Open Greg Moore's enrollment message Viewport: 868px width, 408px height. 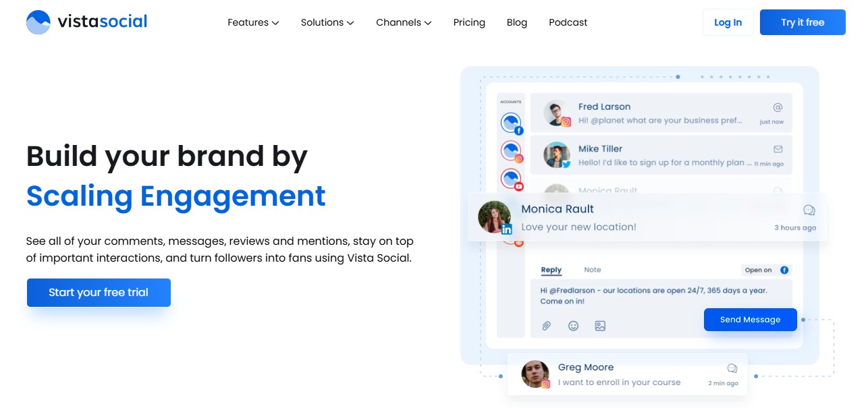pos(626,374)
